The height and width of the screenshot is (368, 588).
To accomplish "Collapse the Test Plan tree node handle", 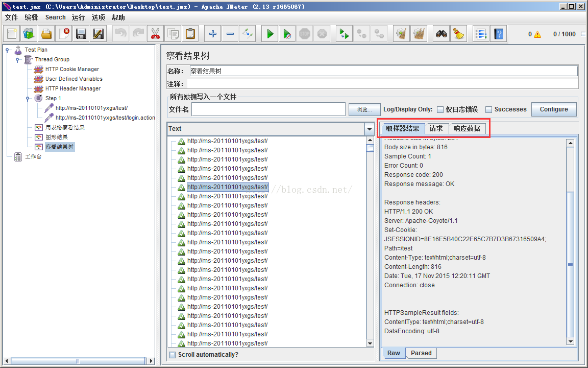I will 7,50.
